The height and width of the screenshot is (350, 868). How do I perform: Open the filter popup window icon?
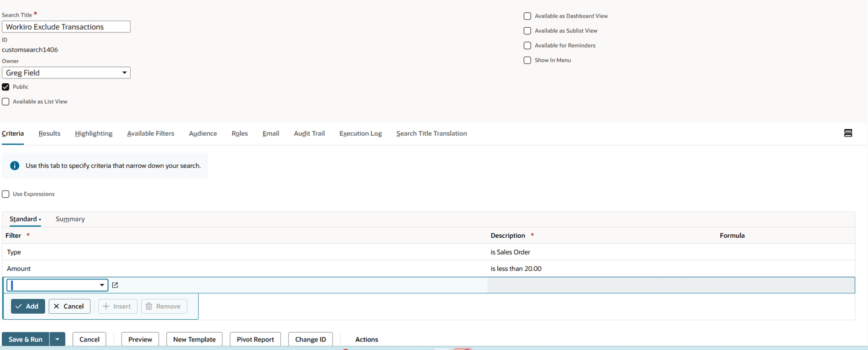[x=115, y=285]
